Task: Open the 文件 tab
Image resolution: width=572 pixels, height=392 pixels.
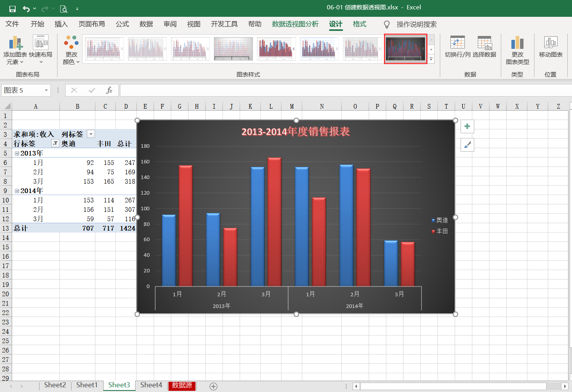Action: click(x=12, y=24)
